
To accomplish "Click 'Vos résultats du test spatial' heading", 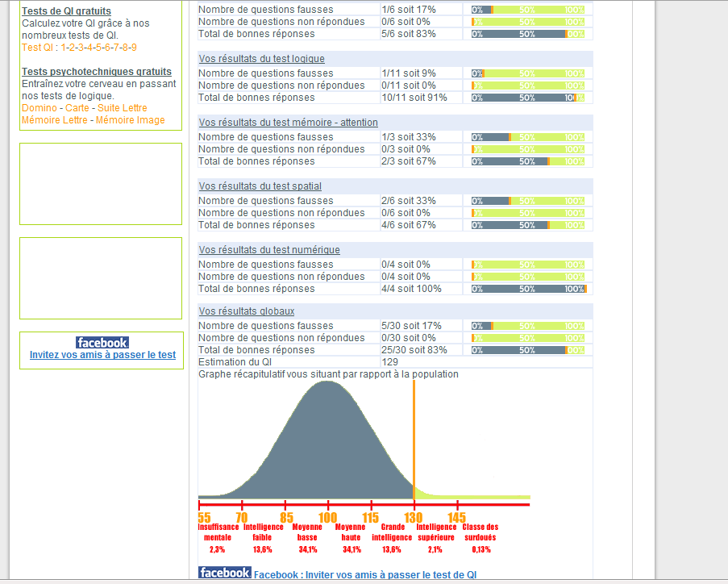I will (260, 186).
